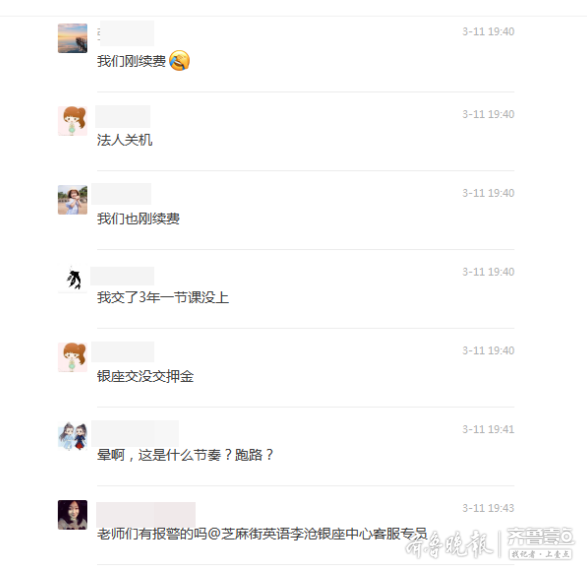Image resolution: width=587 pixels, height=571 pixels.
Task: Click the 19:43 message timestamp
Action: [488, 508]
